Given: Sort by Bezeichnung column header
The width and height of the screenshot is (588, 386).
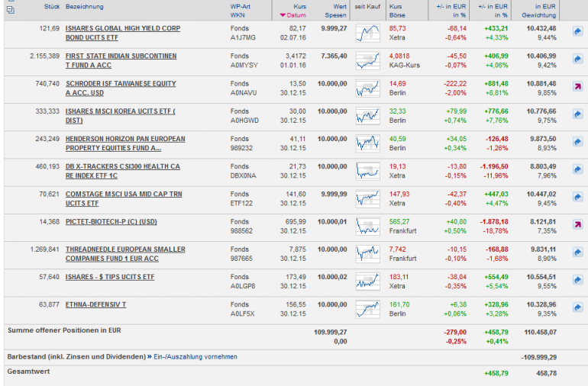Looking at the screenshot, I should 84,7.
